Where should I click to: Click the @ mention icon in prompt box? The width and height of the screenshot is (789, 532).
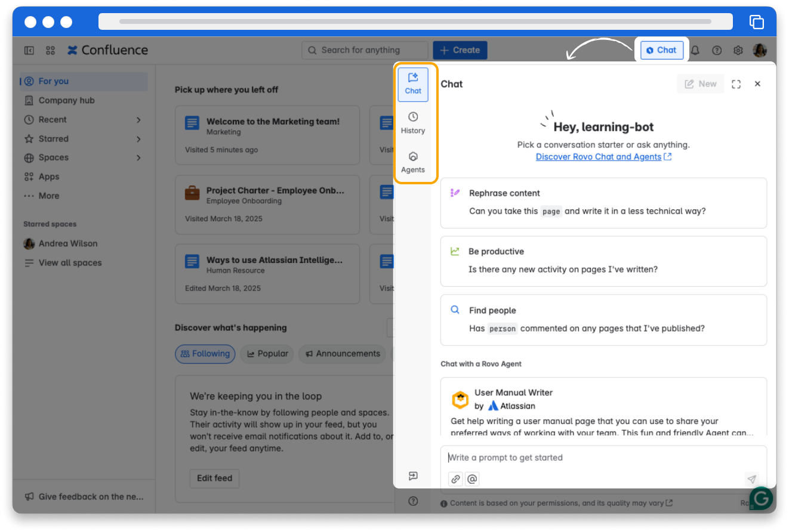click(x=472, y=479)
